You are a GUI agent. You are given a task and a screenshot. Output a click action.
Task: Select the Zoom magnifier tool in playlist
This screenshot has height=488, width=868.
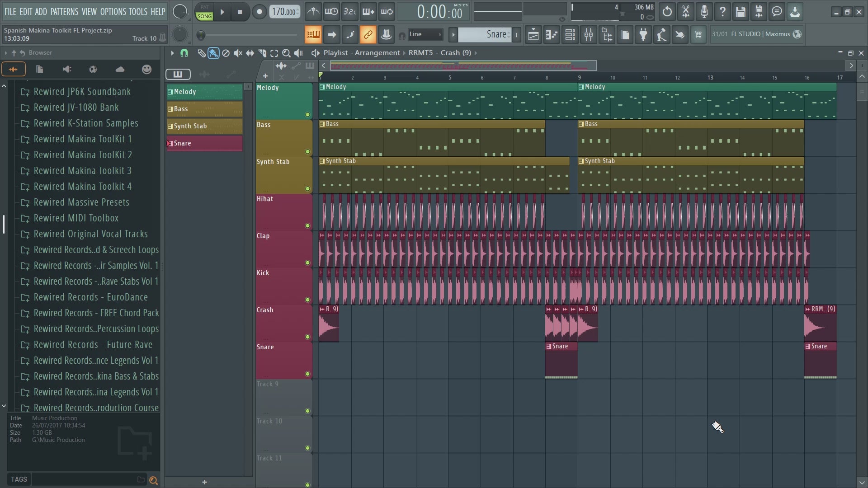[286, 53]
